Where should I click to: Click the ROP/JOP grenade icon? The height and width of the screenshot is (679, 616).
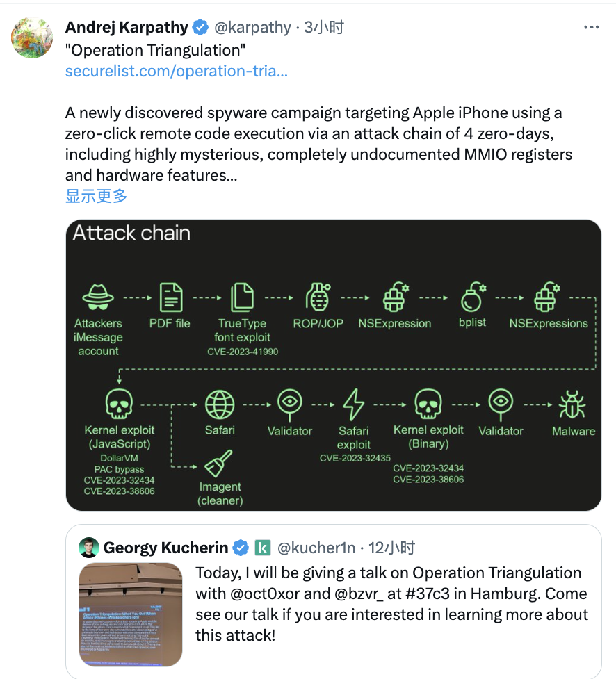point(317,297)
